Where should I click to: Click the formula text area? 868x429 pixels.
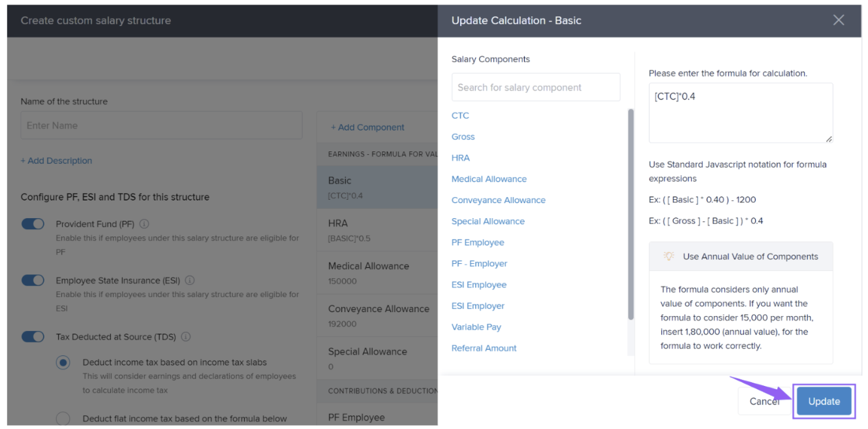741,113
